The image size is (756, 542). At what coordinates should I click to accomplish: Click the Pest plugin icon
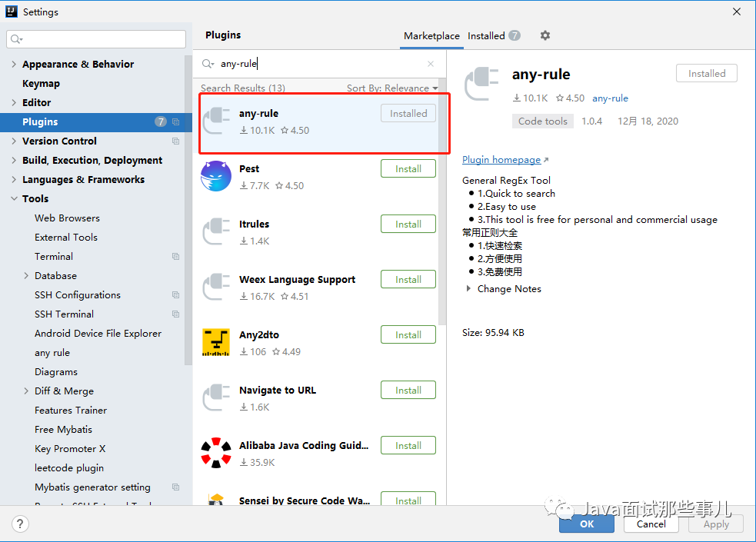[x=216, y=176]
